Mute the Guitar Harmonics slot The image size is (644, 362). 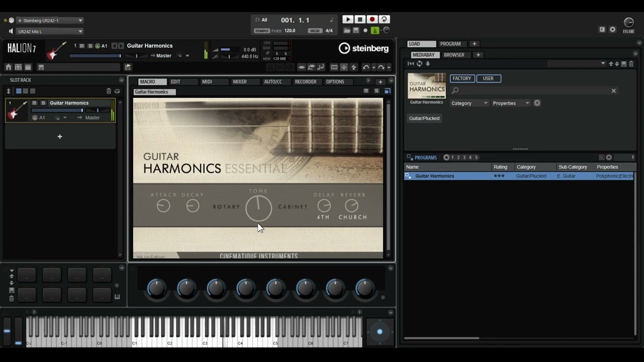tap(34, 103)
